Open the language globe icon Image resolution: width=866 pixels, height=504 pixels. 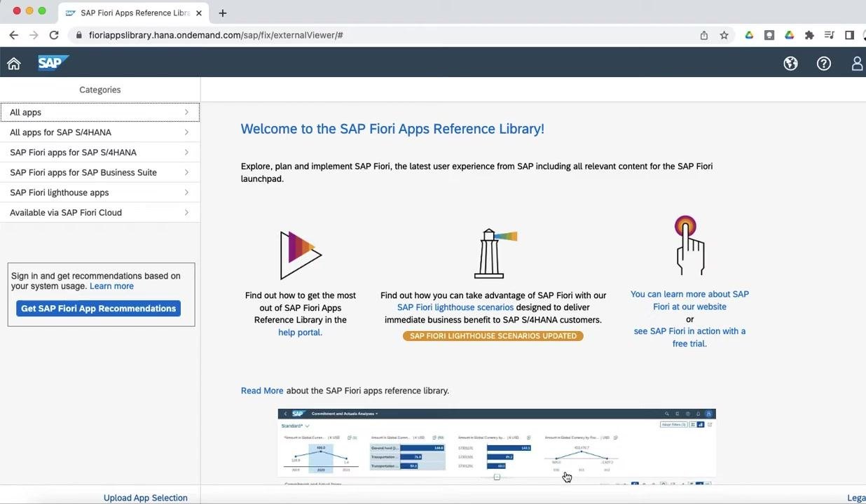pyautogui.click(x=790, y=64)
